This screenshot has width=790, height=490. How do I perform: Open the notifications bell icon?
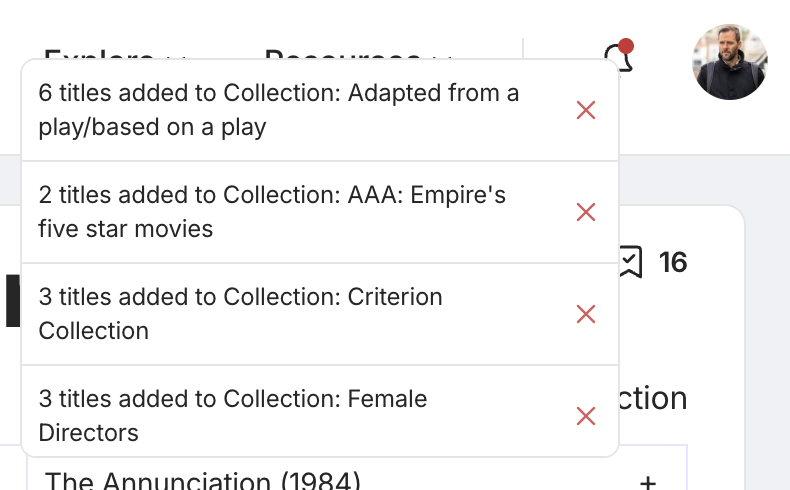(x=619, y=56)
